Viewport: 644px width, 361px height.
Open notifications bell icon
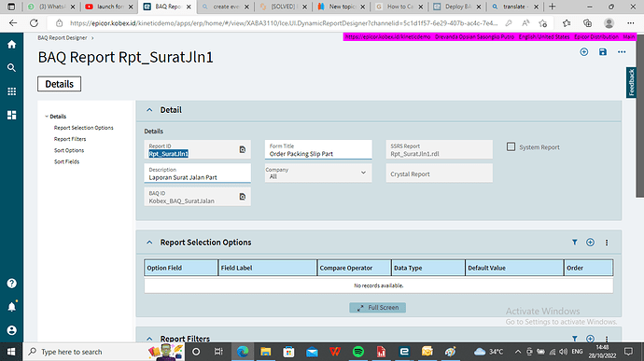(11, 306)
